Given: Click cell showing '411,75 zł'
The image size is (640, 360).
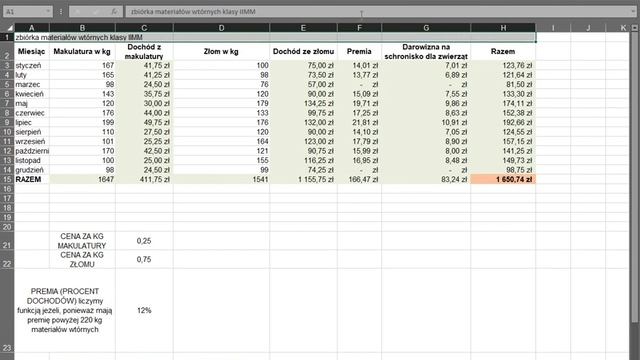Looking at the screenshot, I should coord(144,179).
